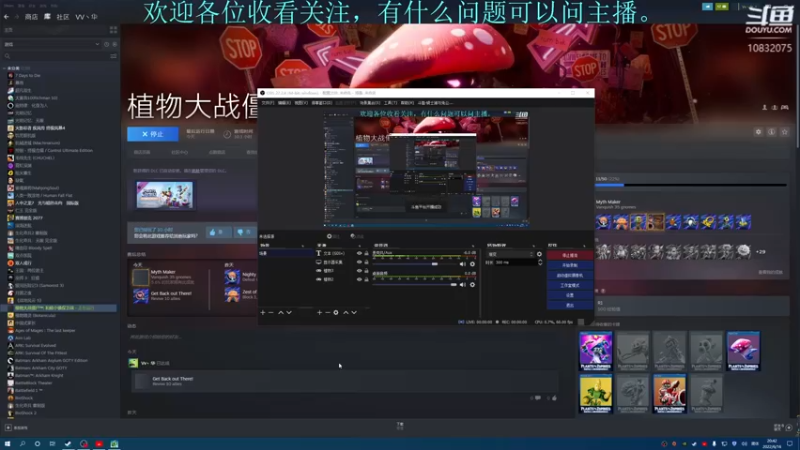Go to Steam 社区 tab
800x450 pixels.
click(x=63, y=17)
